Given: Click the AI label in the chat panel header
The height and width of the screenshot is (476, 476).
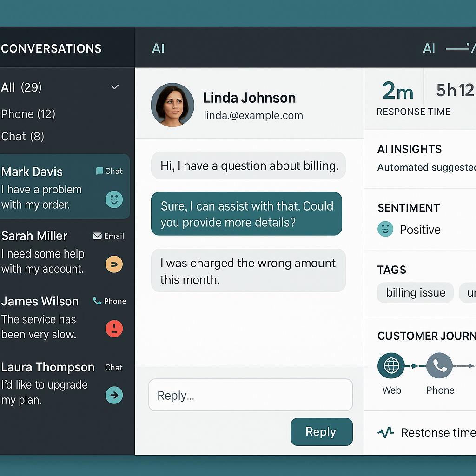Looking at the screenshot, I should coord(159,48).
